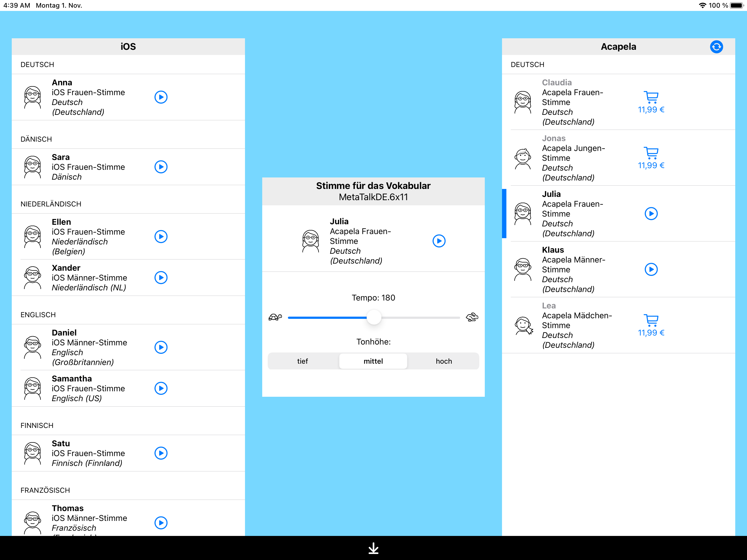Select tief pitch option

(303, 361)
